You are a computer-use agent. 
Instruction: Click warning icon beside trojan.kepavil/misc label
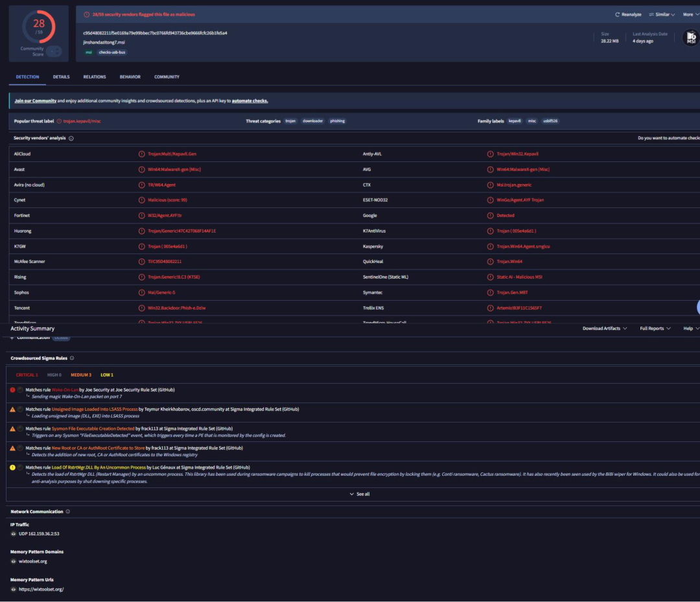coord(59,121)
